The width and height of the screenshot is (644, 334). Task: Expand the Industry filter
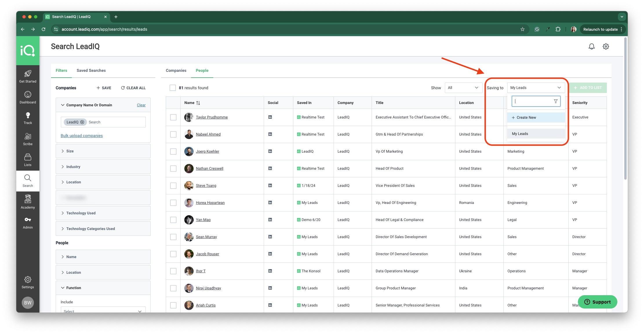tap(103, 167)
